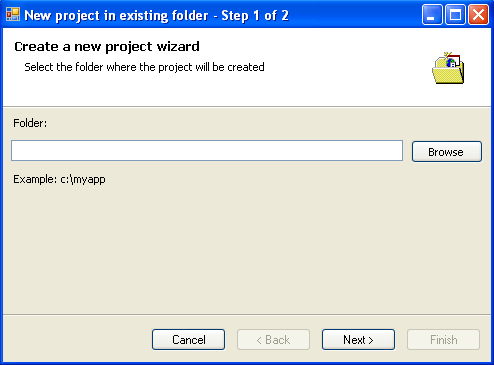Image resolution: width=494 pixels, height=365 pixels.
Task: Go to the next wizard step
Action: [358, 340]
